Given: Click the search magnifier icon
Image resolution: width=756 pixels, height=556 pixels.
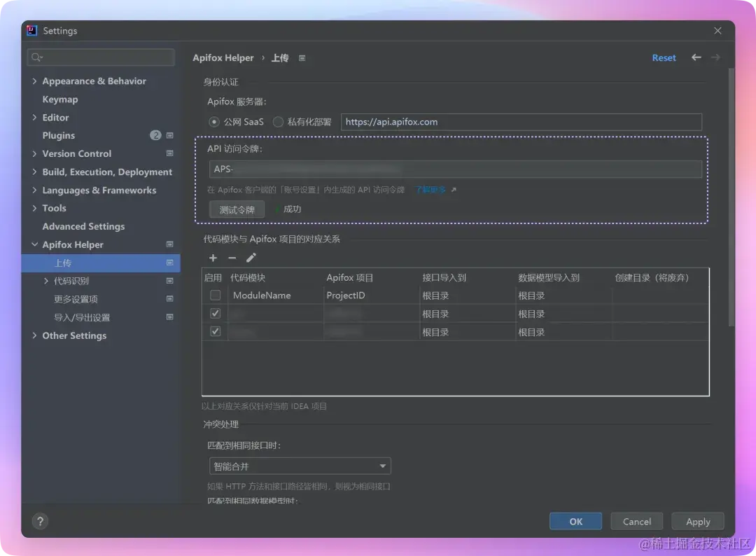Looking at the screenshot, I should (x=36, y=57).
